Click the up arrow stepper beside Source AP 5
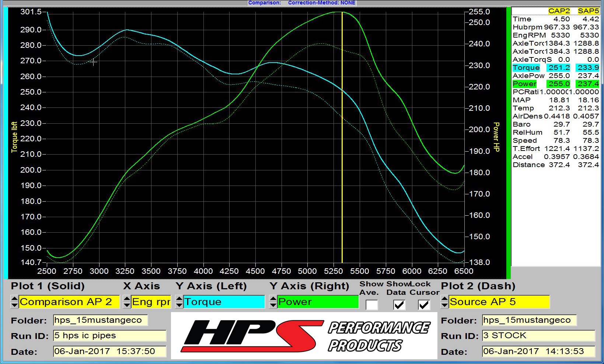This screenshot has height=364, width=604. pyautogui.click(x=444, y=300)
